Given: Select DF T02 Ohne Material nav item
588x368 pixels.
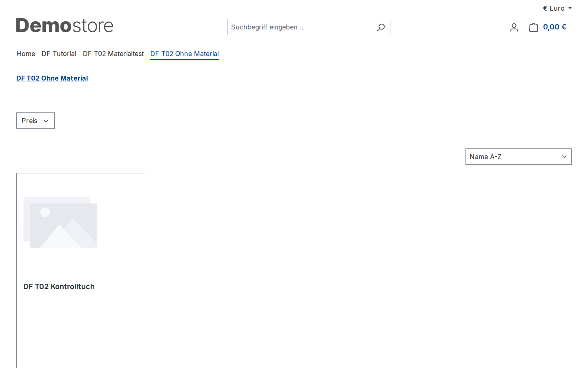Looking at the screenshot, I should [x=185, y=54].
